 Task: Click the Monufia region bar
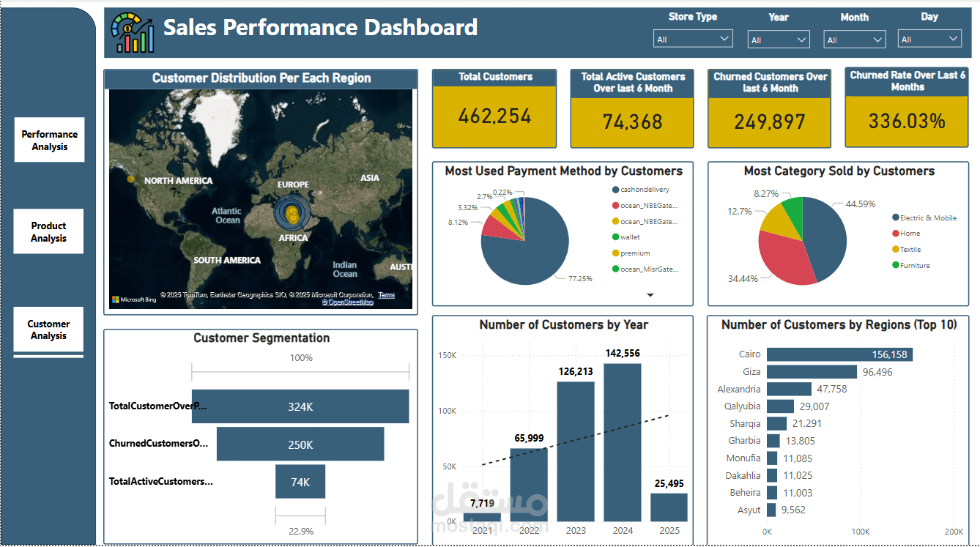(772, 458)
